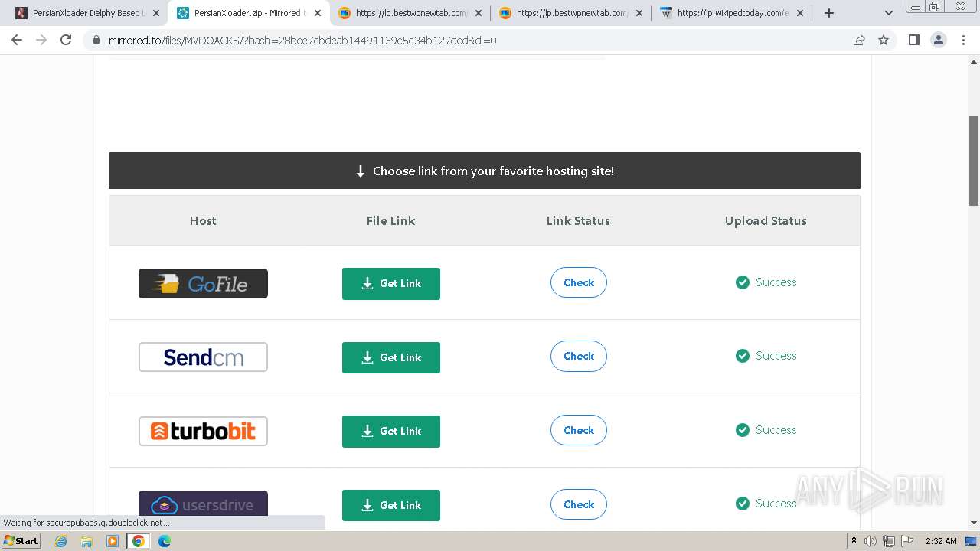Image resolution: width=980 pixels, height=551 pixels.
Task: Open the Chrome profile avatar
Action: click(939, 40)
